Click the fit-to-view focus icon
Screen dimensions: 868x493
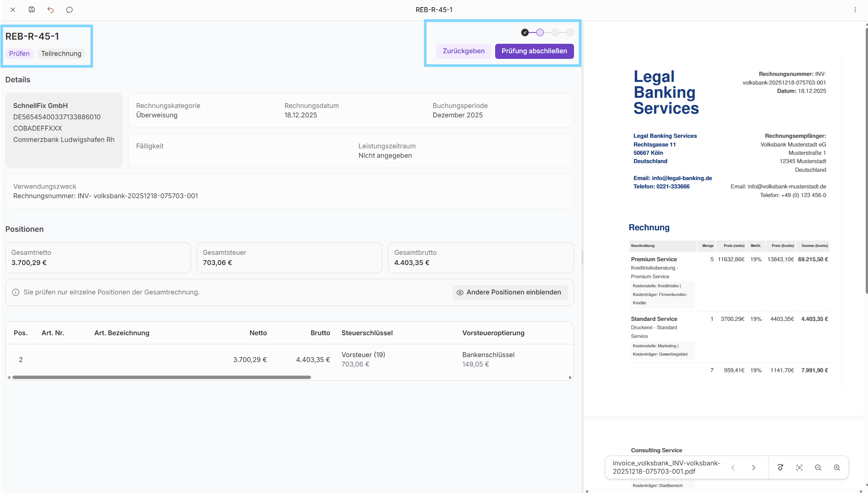pos(799,467)
